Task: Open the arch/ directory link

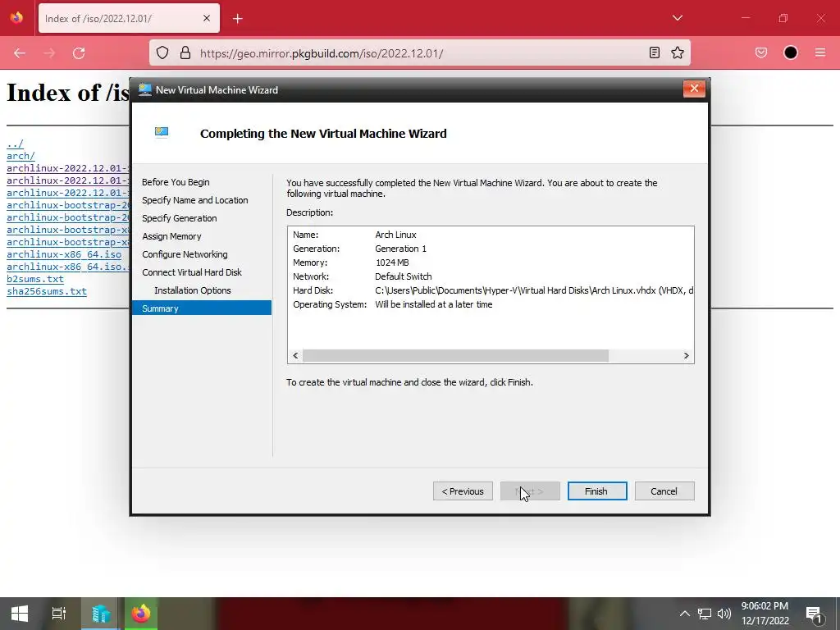Action: pyautogui.click(x=21, y=156)
